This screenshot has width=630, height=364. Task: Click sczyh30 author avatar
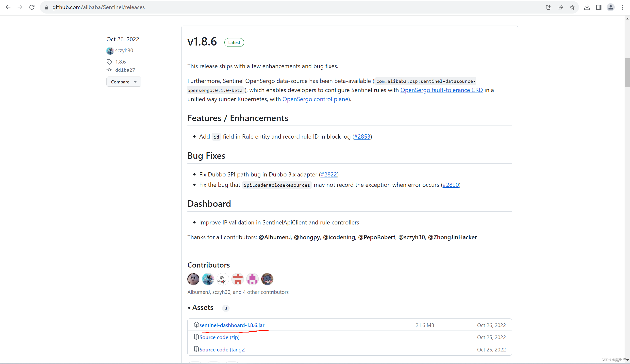pos(110,51)
